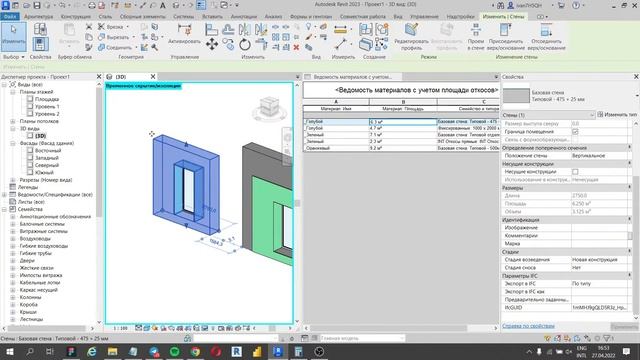Select the Листы (все) item in browser

pos(31,202)
